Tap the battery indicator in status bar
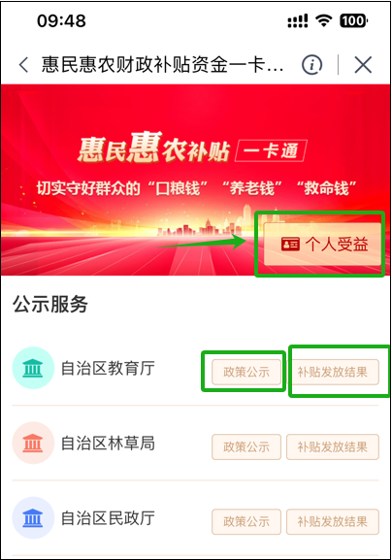392x560 pixels. [353, 20]
